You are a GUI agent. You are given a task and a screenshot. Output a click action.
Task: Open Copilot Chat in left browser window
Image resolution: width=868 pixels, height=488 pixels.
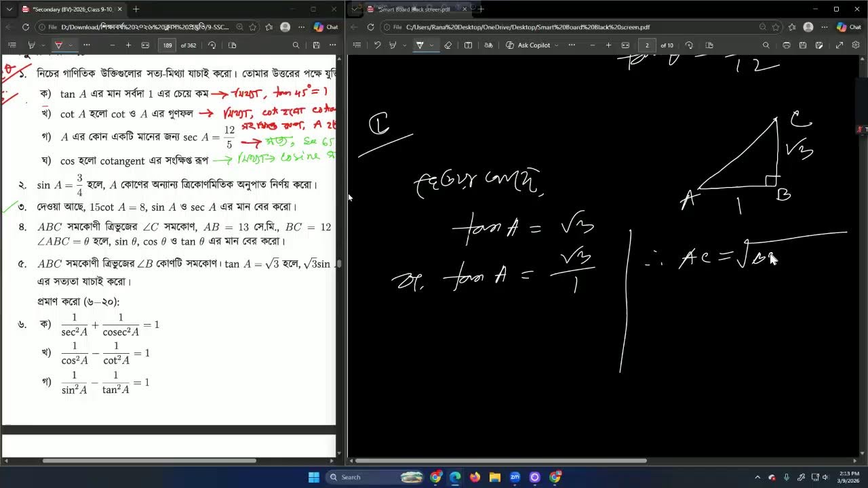pos(325,27)
